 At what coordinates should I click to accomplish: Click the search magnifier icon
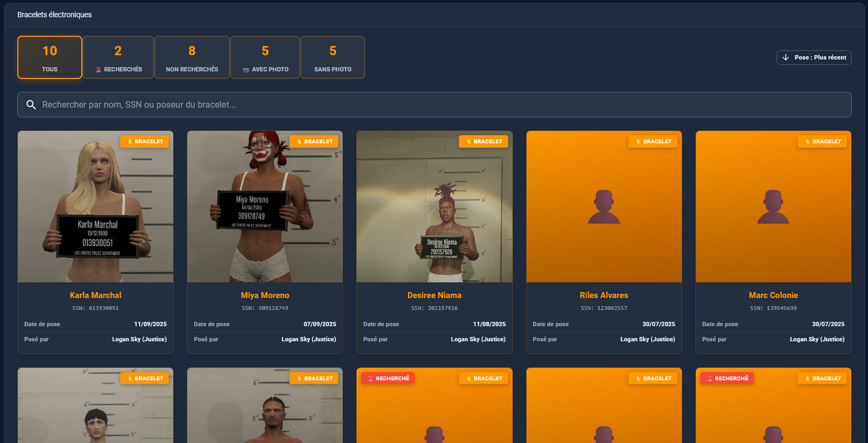tap(31, 105)
